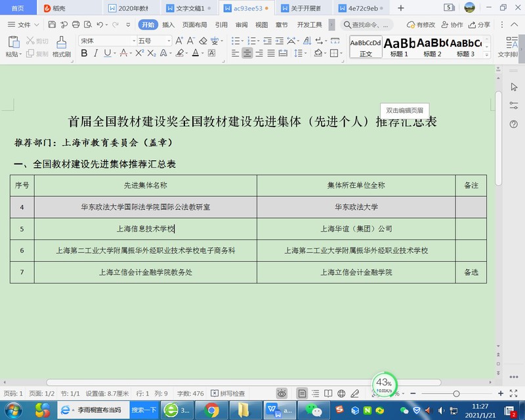Enable eye protection mode icon
Screen dimensions: 525x420
(x=282, y=394)
